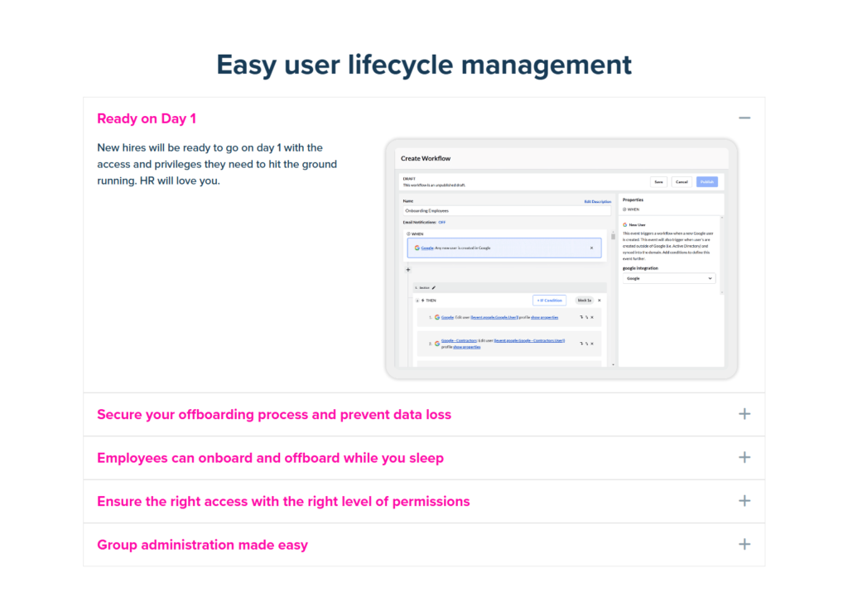Click the plus icon to add a workflow block
Screen dimensions: 848x616
point(407,270)
